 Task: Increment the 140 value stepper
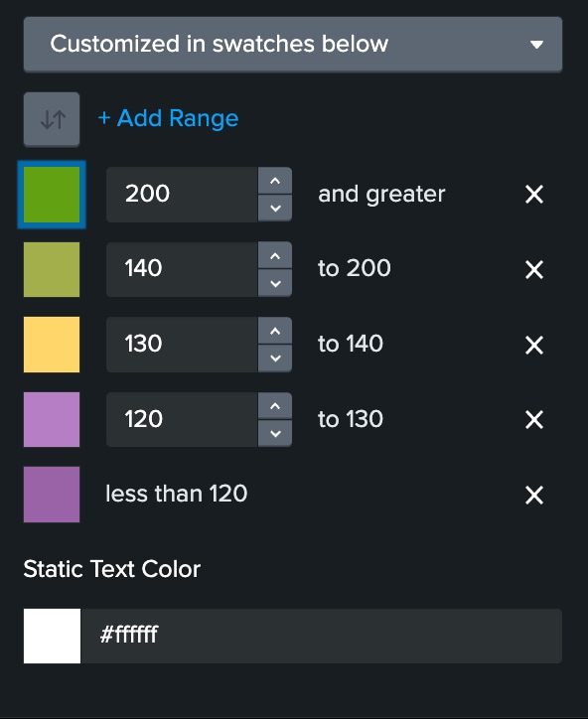(x=275, y=256)
